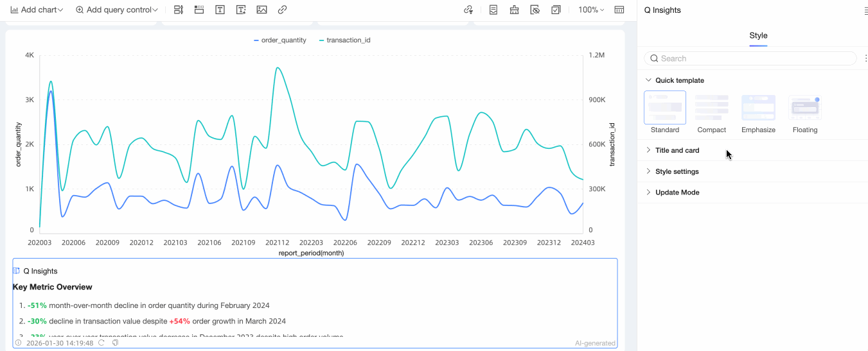Screen dimensions: 868x351
Task: Click the Q Insights card icon
Action: pyautogui.click(x=17, y=271)
